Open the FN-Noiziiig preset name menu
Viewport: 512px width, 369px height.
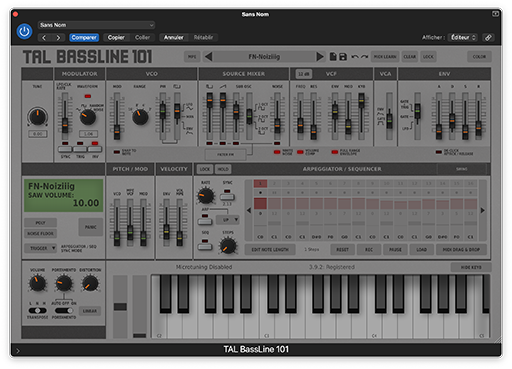264,57
